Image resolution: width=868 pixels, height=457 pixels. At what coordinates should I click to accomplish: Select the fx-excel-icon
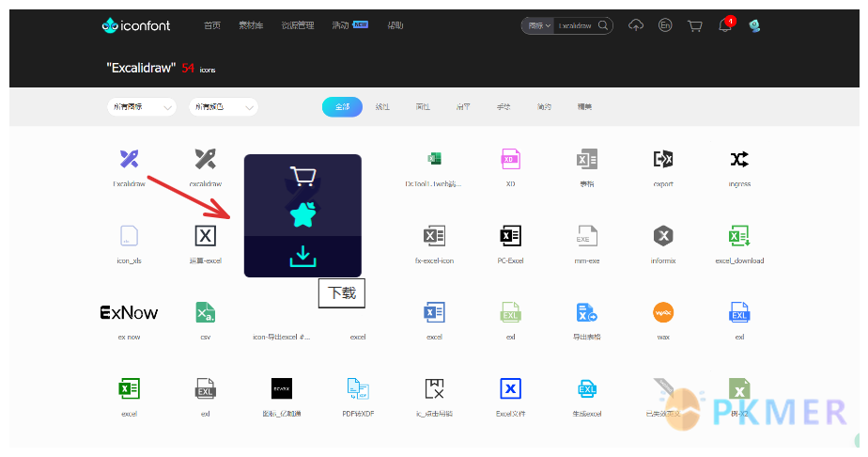pyautogui.click(x=435, y=236)
